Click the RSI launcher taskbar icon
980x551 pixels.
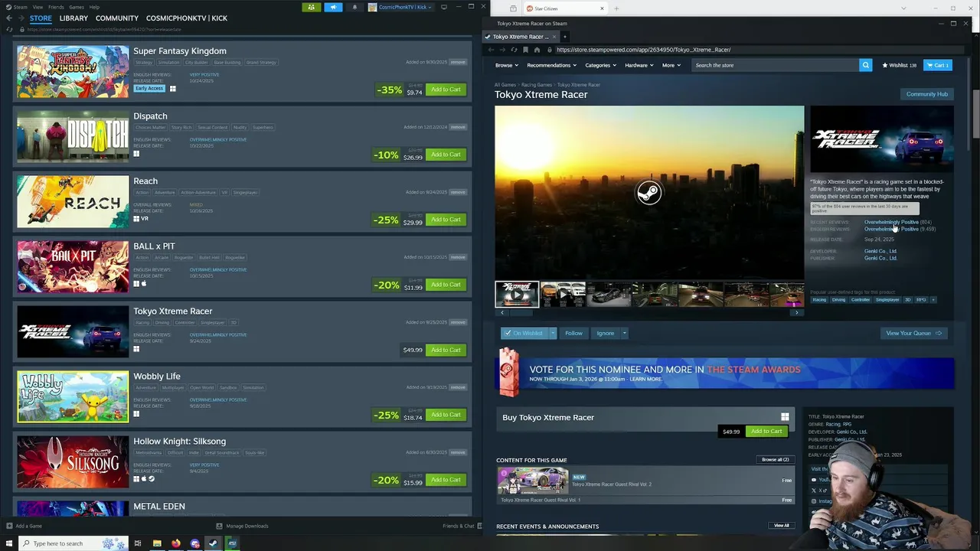click(x=231, y=543)
